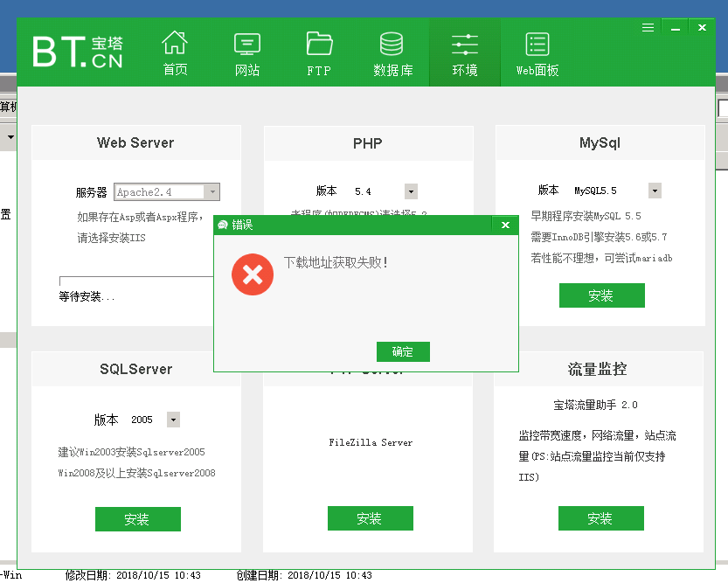Click the Web Server panel heading
The width and height of the screenshot is (728, 583).
[135, 142]
